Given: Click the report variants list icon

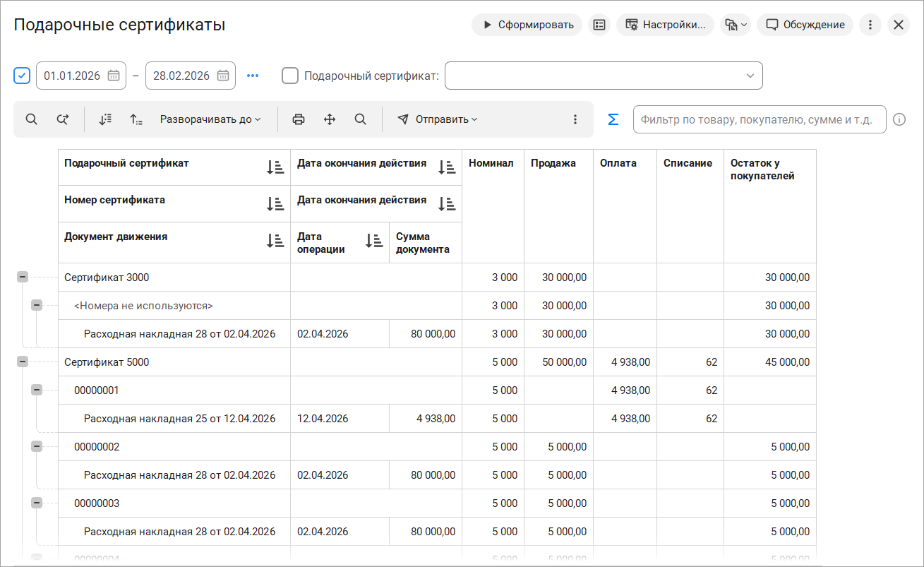Looking at the screenshot, I should click(x=599, y=25).
